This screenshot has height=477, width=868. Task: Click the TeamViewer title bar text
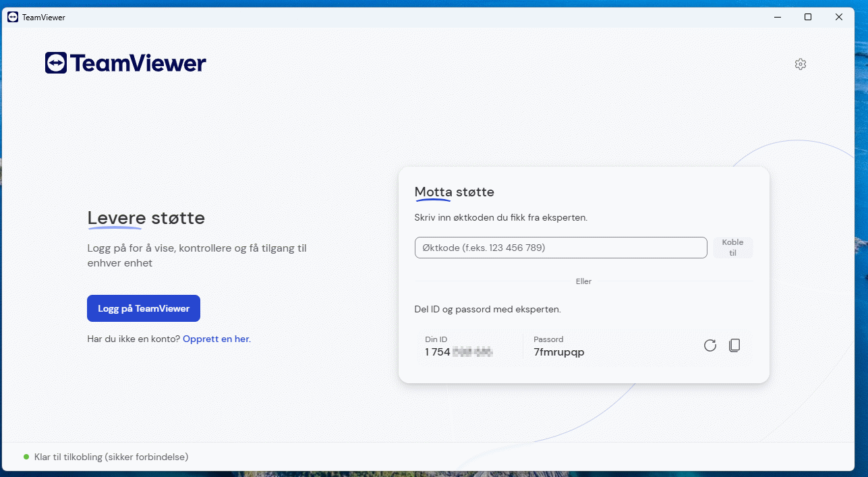pyautogui.click(x=43, y=17)
